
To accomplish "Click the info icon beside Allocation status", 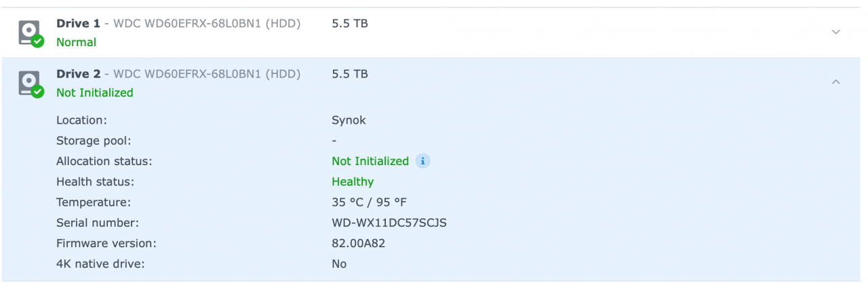I will 422,161.
